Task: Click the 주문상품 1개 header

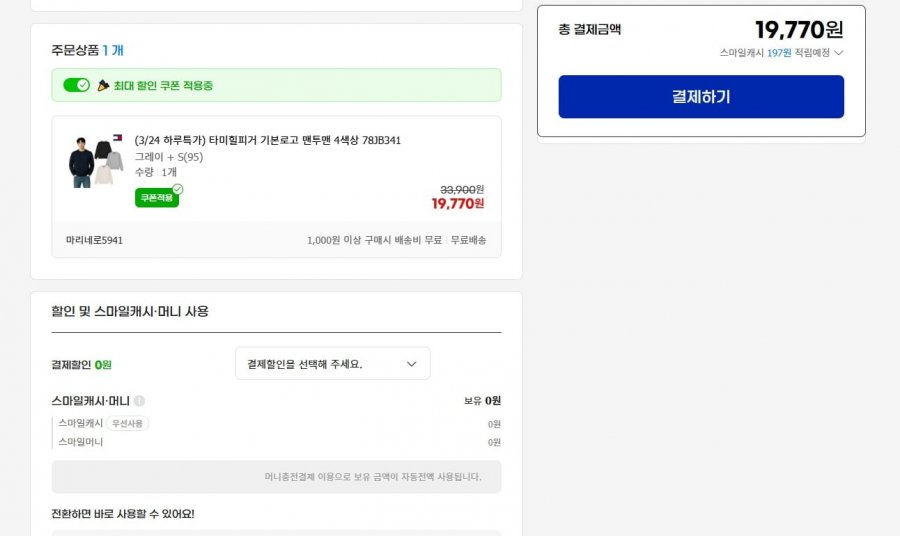Action: 88,50
